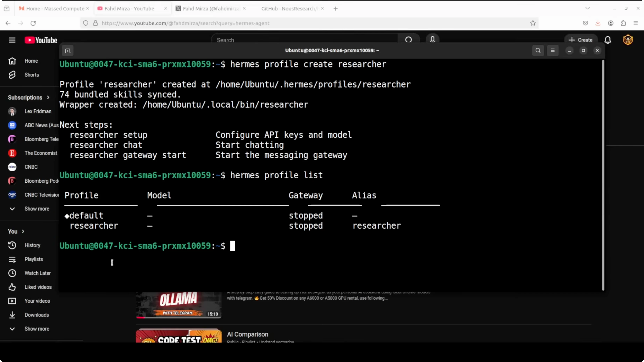Open Watch Later in sidebar
The height and width of the screenshot is (362, 644).
point(37,273)
